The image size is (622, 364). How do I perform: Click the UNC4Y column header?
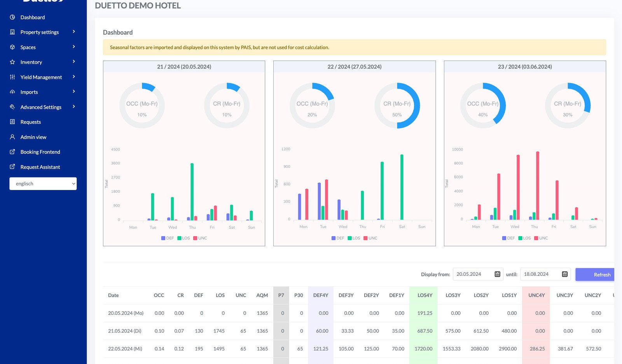coord(536,295)
